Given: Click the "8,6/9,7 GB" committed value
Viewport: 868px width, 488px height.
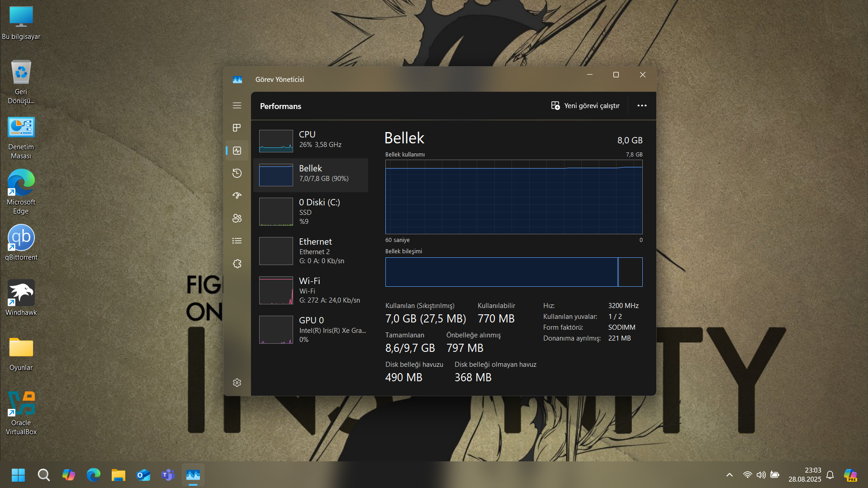Looking at the screenshot, I should tap(410, 348).
